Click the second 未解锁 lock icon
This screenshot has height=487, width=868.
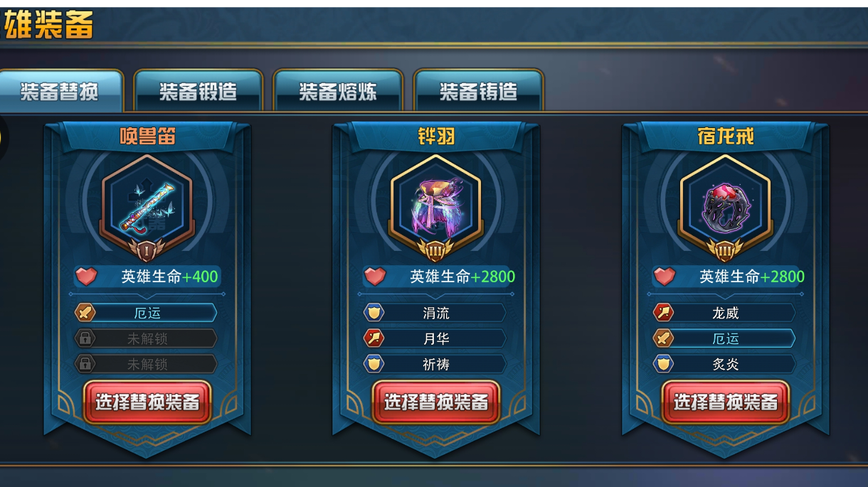click(x=85, y=364)
